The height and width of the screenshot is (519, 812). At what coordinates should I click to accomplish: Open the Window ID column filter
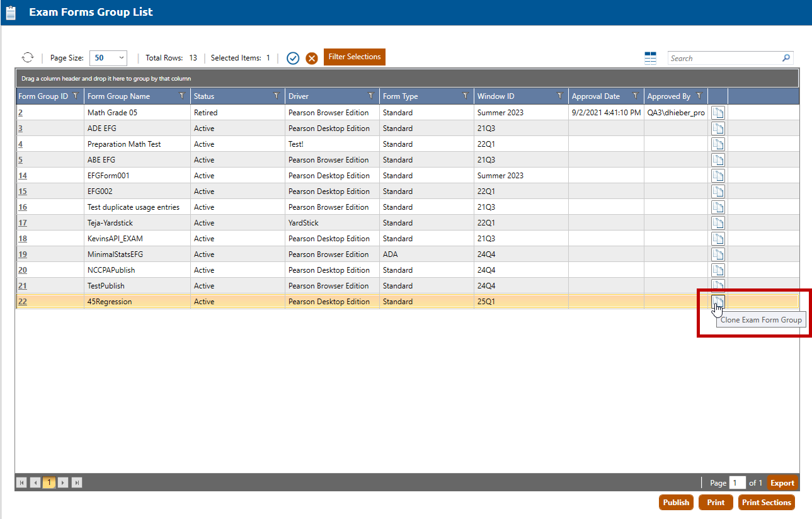click(x=559, y=96)
